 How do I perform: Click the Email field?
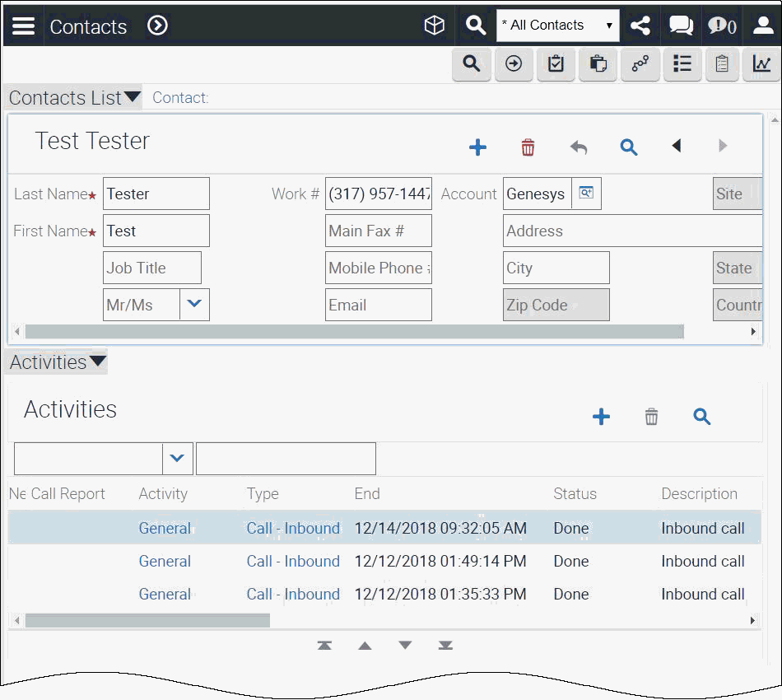point(379,305)
